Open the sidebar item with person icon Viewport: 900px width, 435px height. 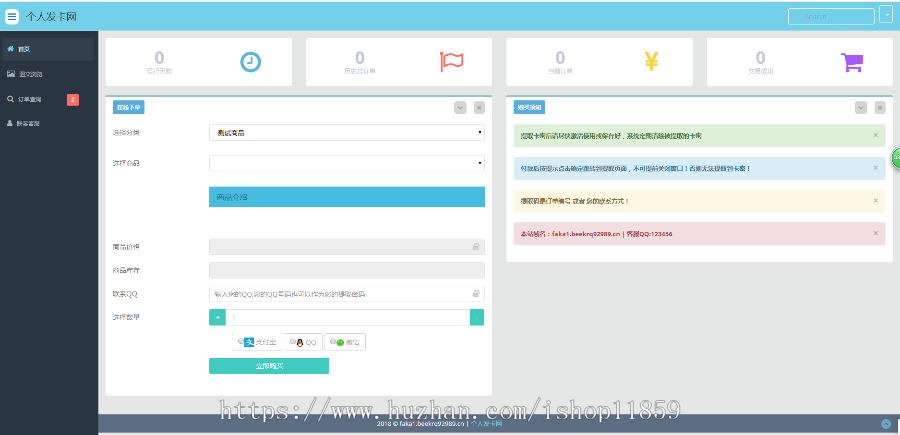click(48, 123)
